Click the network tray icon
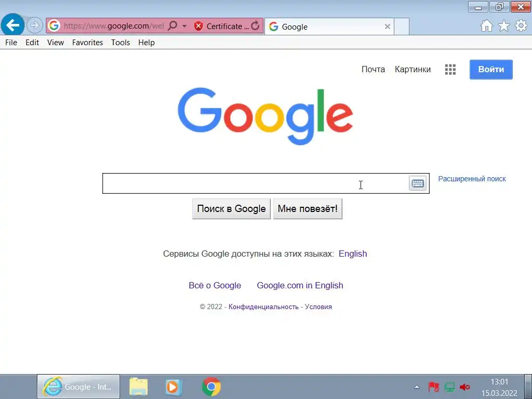The height and width of the screenshot is (399, 532). coord(449,387)
